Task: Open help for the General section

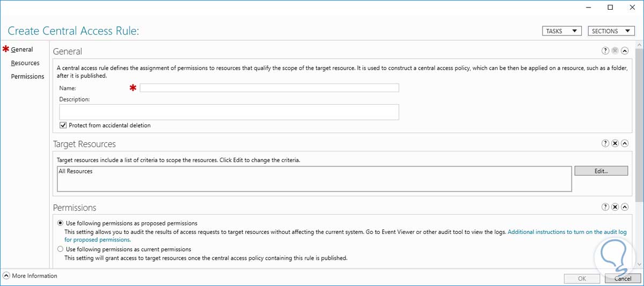Action: (605, 51)
